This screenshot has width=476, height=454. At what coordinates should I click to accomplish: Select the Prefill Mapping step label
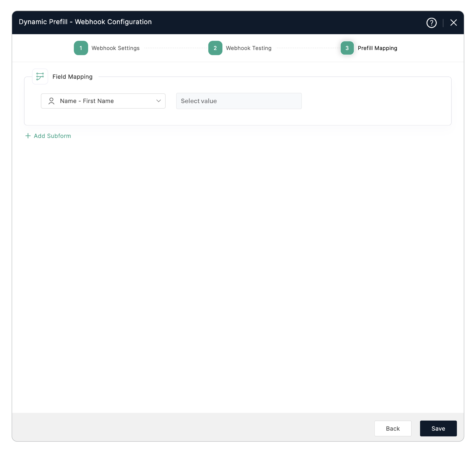377,48
